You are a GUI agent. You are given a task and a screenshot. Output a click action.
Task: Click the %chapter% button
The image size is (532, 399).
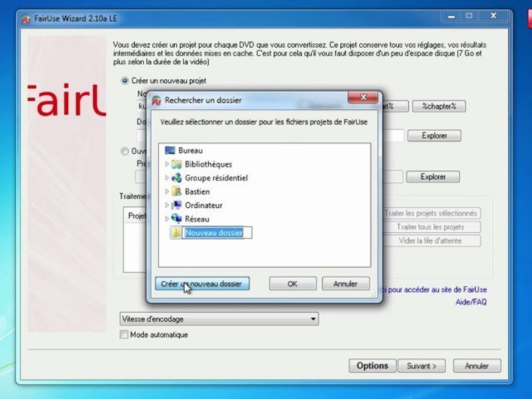tap(439, 106)
